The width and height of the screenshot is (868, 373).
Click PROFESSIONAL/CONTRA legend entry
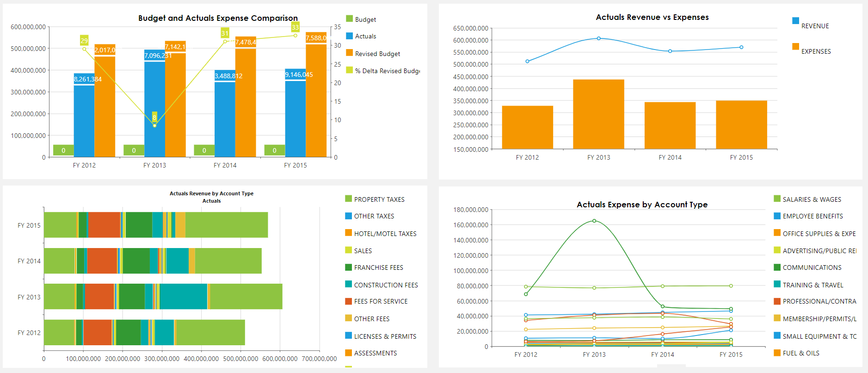click(x=815, y=301)
